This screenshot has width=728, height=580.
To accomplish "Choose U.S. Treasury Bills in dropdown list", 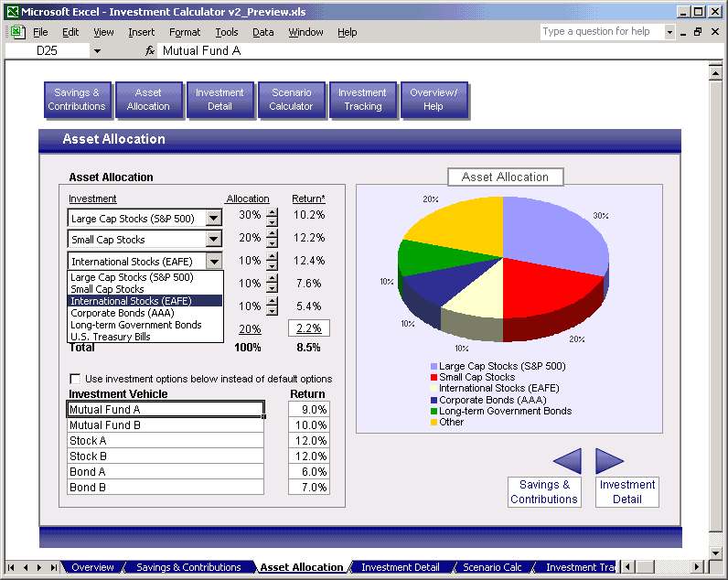I will (111, 337).
